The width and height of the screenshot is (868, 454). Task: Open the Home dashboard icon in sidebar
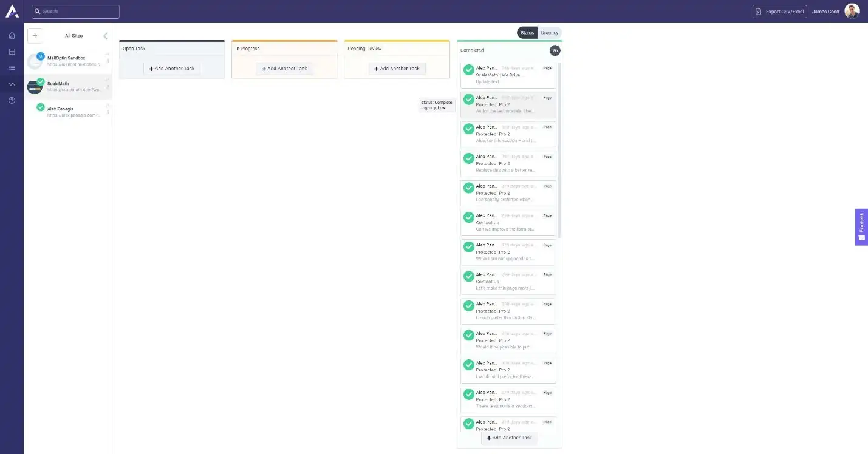coord(11,35)
